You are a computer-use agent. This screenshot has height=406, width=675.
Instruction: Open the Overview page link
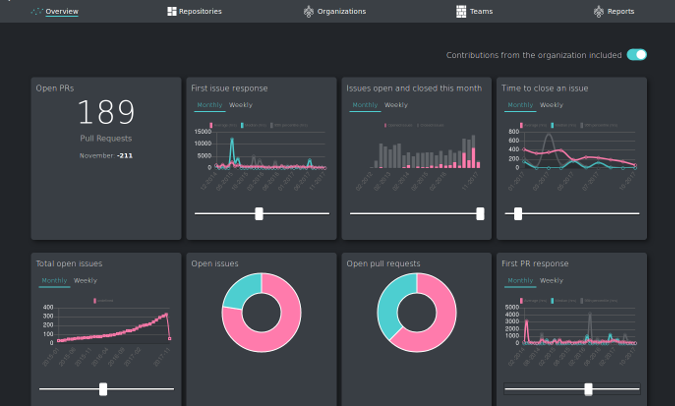[62, 12]
